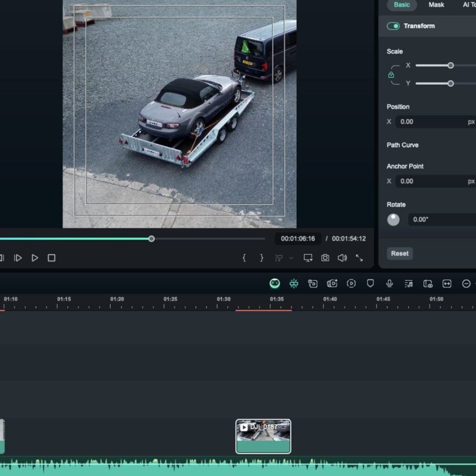Click the mark in curly bracket
The image size is (476, 476).
coord(244,258)
